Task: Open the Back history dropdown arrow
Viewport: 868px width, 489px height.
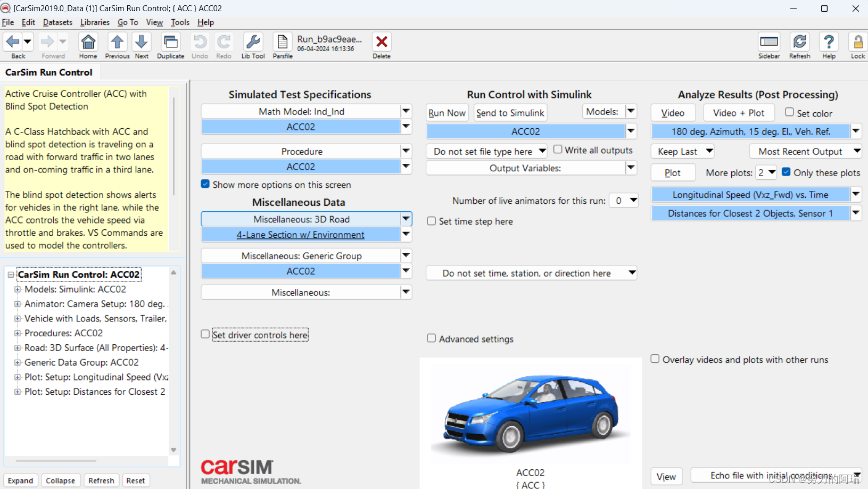Action: pyautogui.click(x=28, y=42)
